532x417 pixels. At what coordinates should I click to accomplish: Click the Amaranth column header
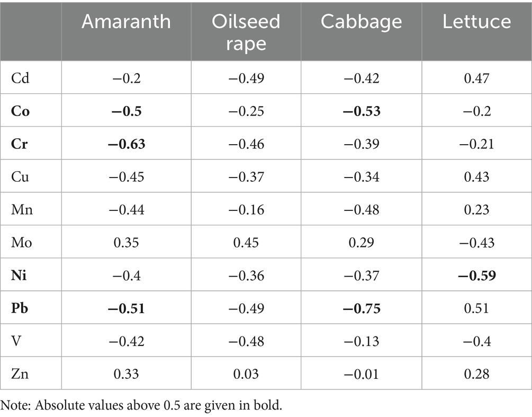(x=127, y=21)
